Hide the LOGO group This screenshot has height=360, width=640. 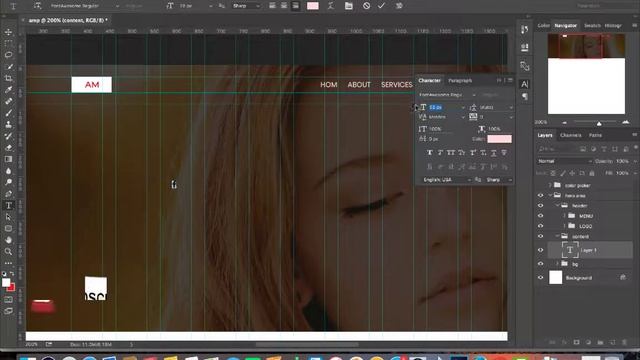click(x=540, y=226)
